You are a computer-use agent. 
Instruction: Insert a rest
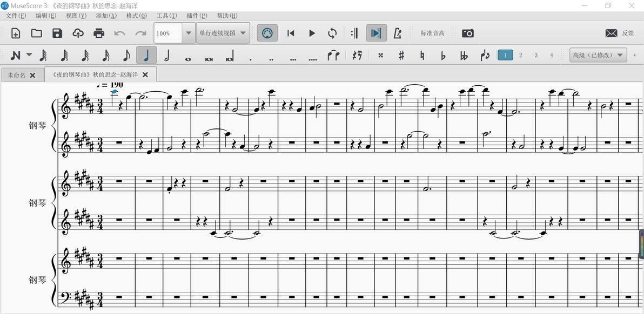click(x=357, y=55)
